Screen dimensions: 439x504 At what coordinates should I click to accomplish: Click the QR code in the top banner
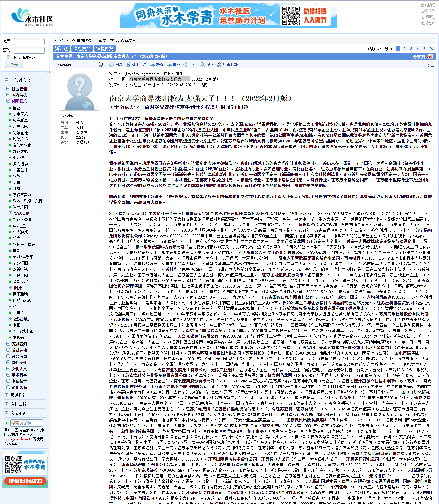click(x=291, y=16)
